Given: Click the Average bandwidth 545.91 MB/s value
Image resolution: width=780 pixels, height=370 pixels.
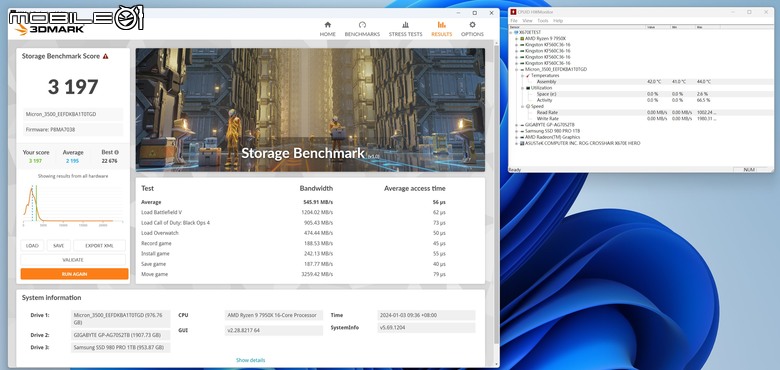Looking at the screenshot, I should tap(318, 202).
